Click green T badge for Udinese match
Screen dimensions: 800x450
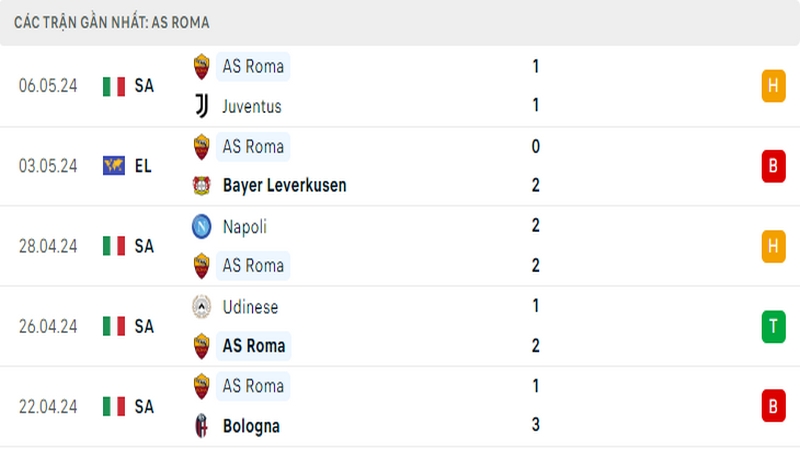pos(773,326)
